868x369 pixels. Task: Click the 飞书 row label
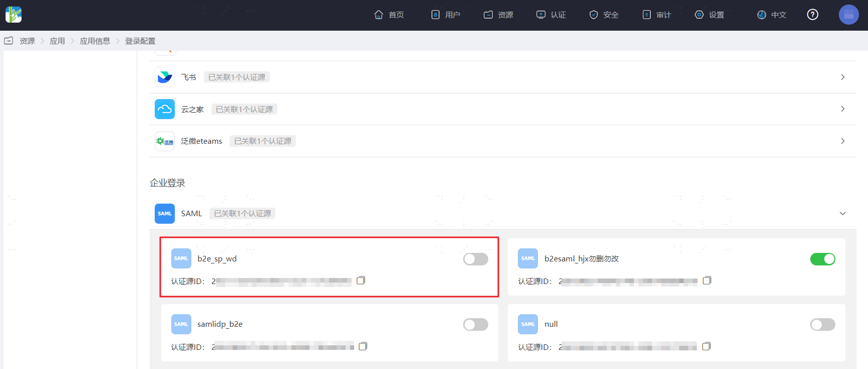pos(188,77)
